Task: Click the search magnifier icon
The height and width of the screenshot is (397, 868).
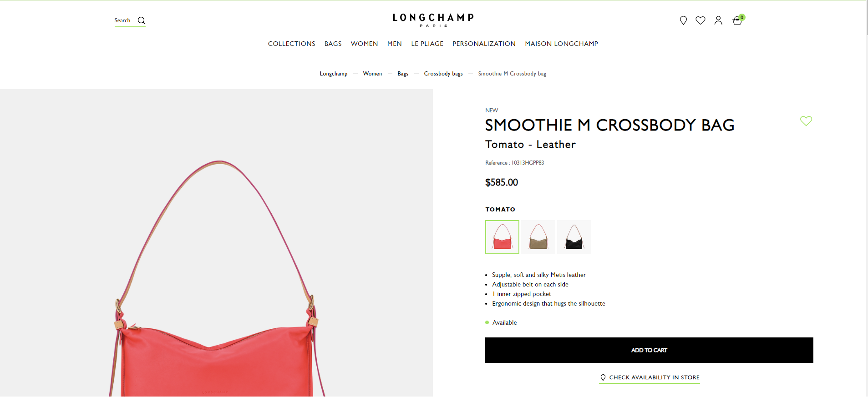Action: (x=142, y=20)
